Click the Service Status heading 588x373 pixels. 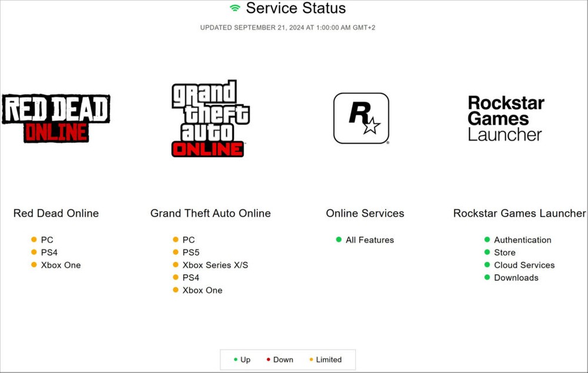tap(296, 8)
